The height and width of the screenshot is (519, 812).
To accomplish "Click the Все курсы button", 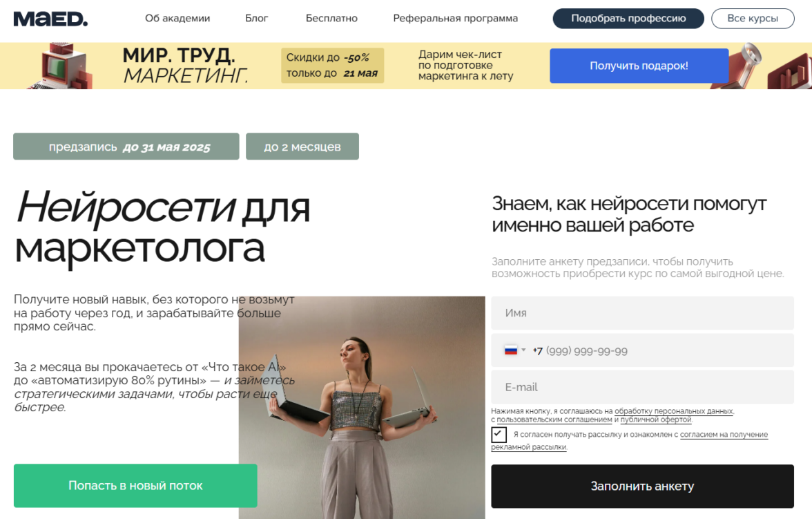I will (753, 18).
